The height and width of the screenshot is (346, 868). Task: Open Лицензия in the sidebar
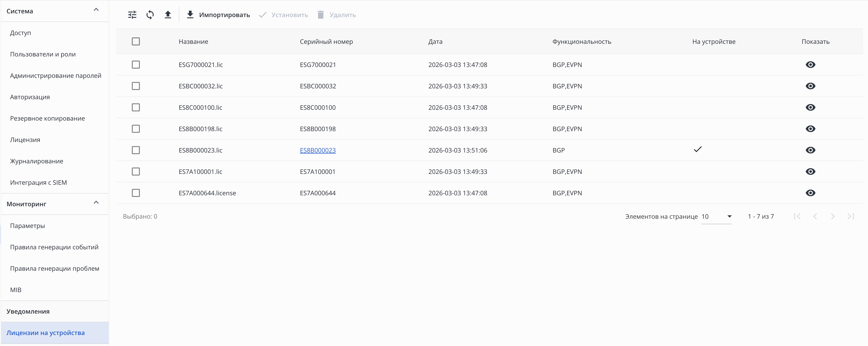(x=25, y=140)
